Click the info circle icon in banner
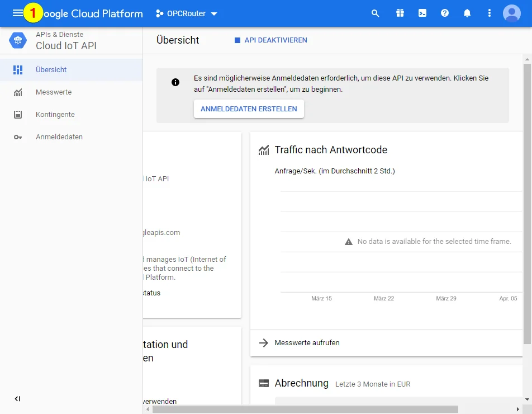The image size is (532, 414). [175, 82]
